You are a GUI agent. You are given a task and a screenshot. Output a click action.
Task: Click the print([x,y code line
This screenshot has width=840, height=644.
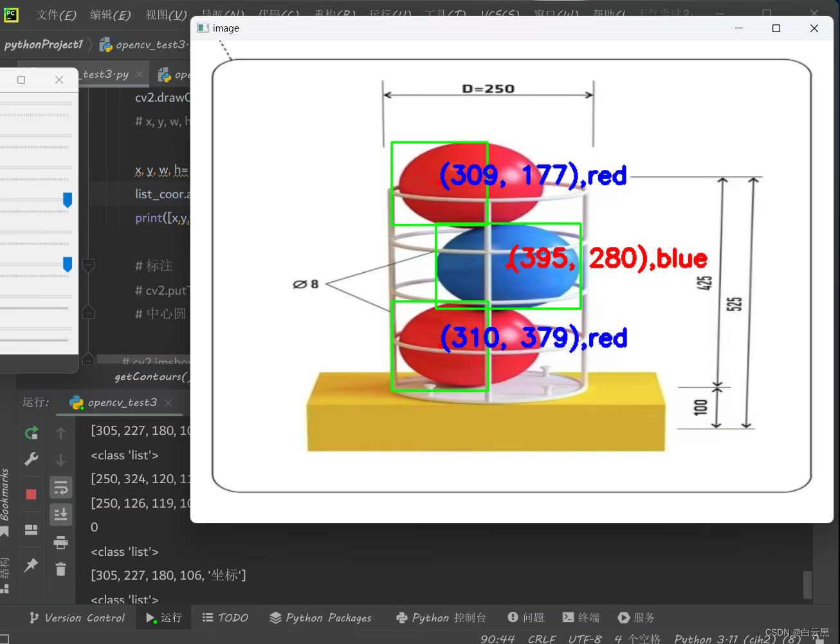coord(163,218)
